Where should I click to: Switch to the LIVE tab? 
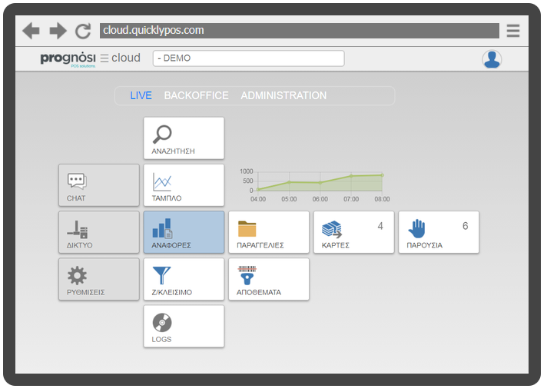point(141,96)
